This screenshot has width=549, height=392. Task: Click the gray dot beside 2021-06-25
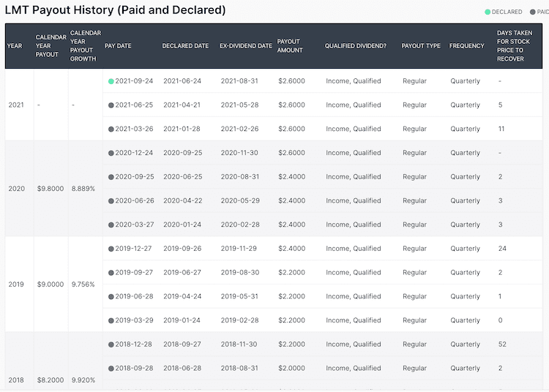point(111,105)
